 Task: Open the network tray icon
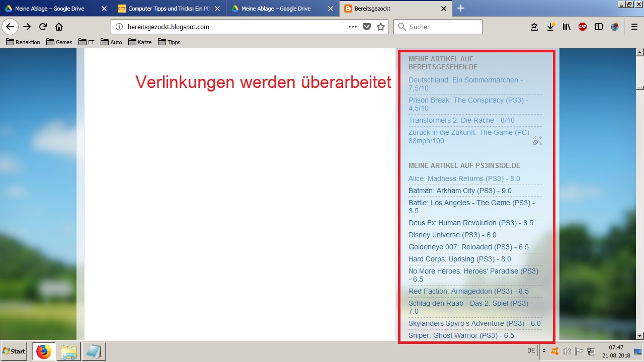tap(591, 351)
